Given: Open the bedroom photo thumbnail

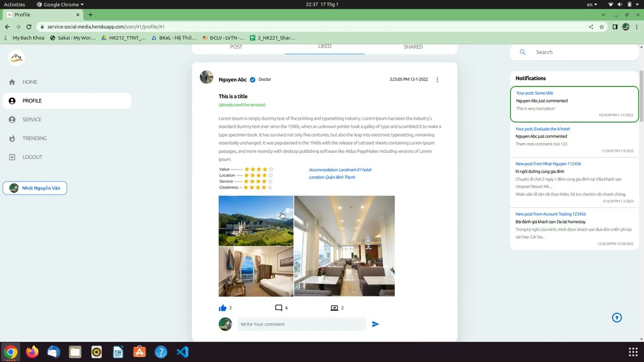Looking at the screenshot, I should click(x=256, y=271).
